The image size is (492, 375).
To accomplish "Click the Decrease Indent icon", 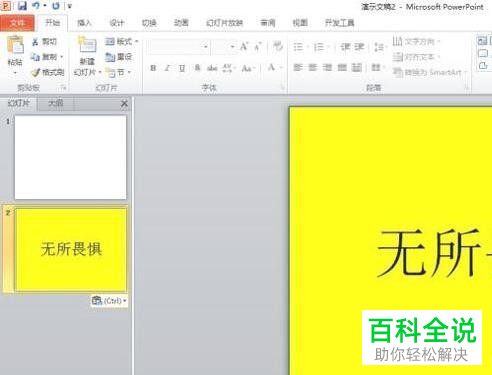I will tap(345, 47).
